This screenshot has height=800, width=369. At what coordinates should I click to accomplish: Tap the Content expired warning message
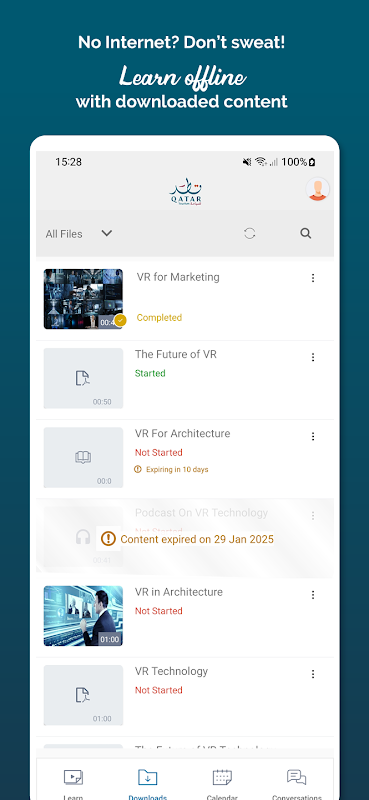coord(187,539)
